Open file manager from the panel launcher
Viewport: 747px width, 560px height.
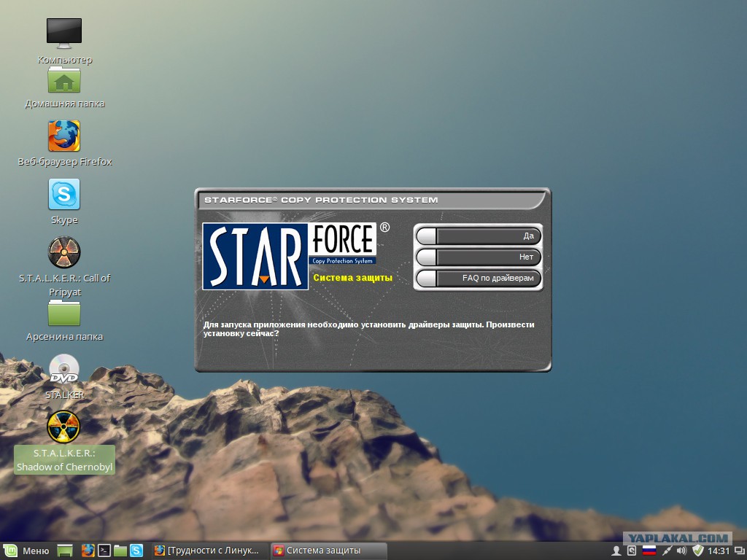tap(120, 551)
